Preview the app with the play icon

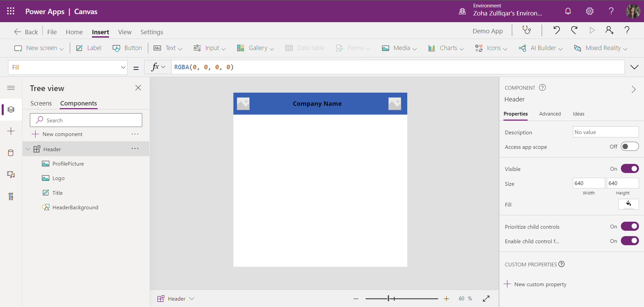(592, 30)
